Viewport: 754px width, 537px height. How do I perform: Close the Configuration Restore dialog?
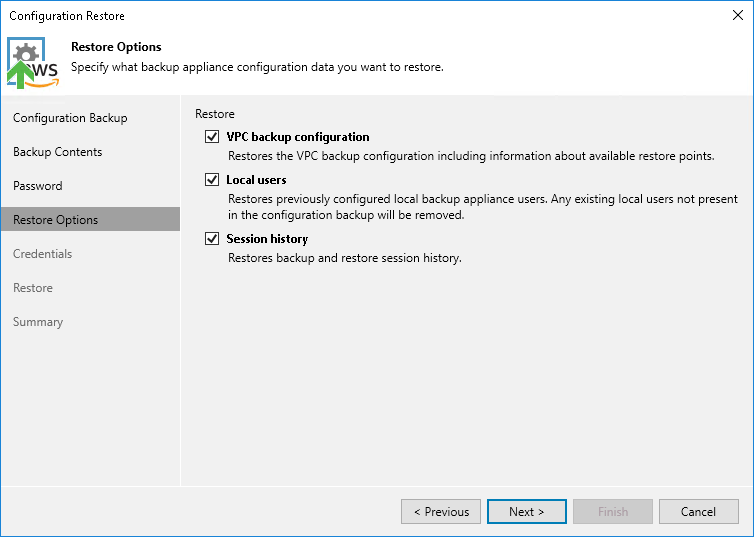(x=737, y=16)
